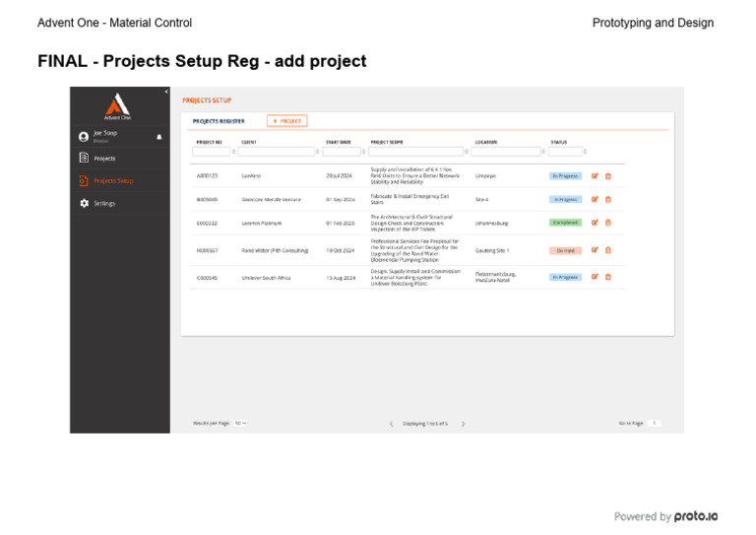
Task: Delete project A000123 row
Action: point(608,176)
